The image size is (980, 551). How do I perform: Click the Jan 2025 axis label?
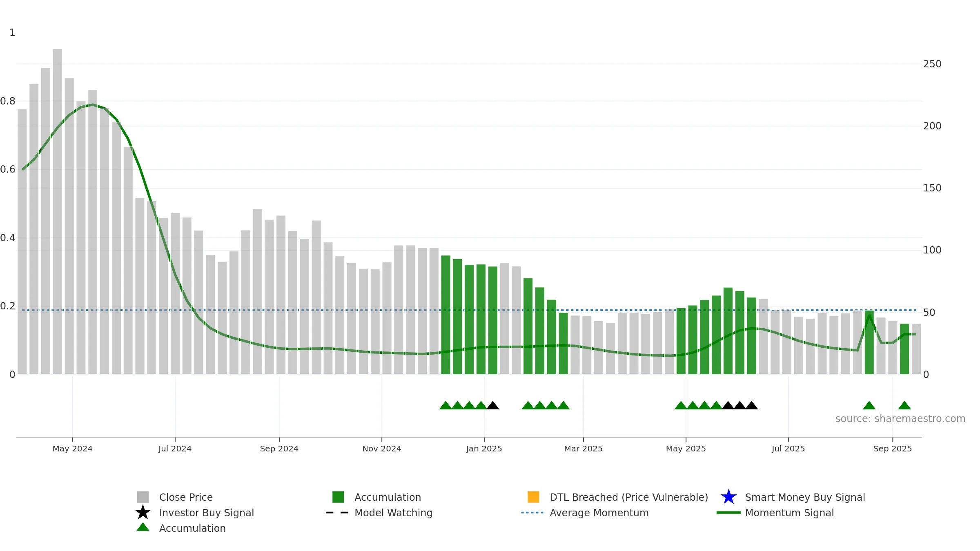(484, 449)
